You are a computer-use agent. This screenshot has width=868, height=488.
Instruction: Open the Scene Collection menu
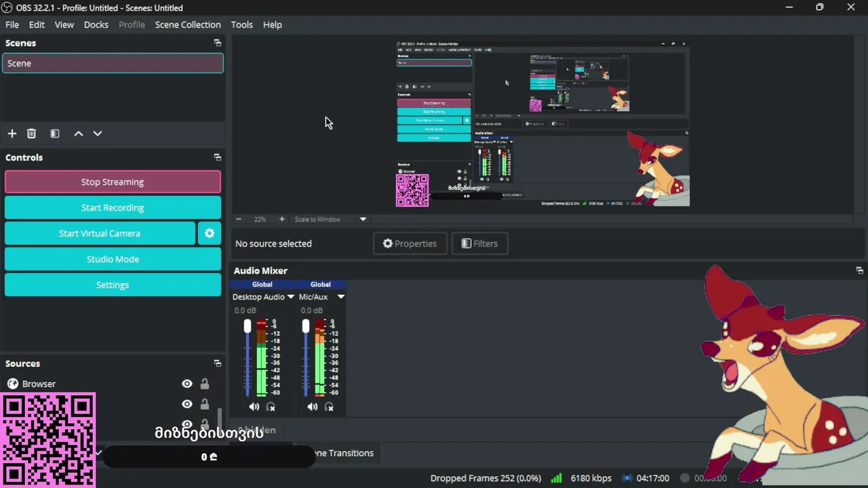pyautogui.click(x=188, y=24)
